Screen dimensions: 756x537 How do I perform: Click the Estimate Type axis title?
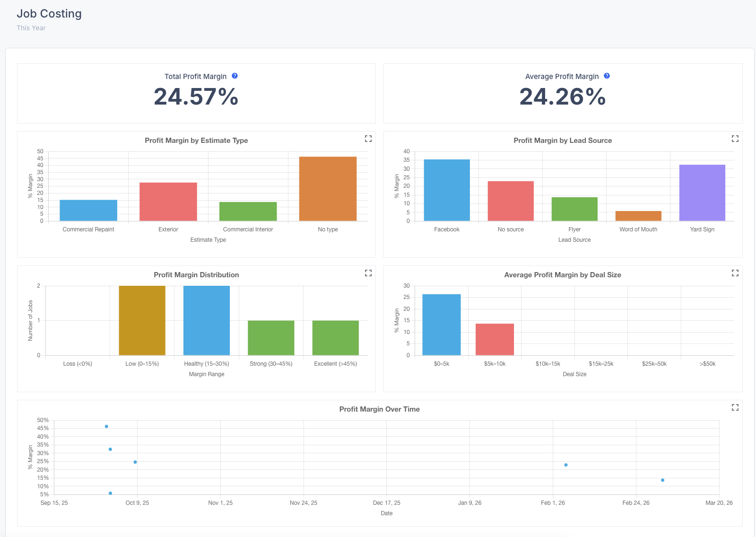[208, 240]
